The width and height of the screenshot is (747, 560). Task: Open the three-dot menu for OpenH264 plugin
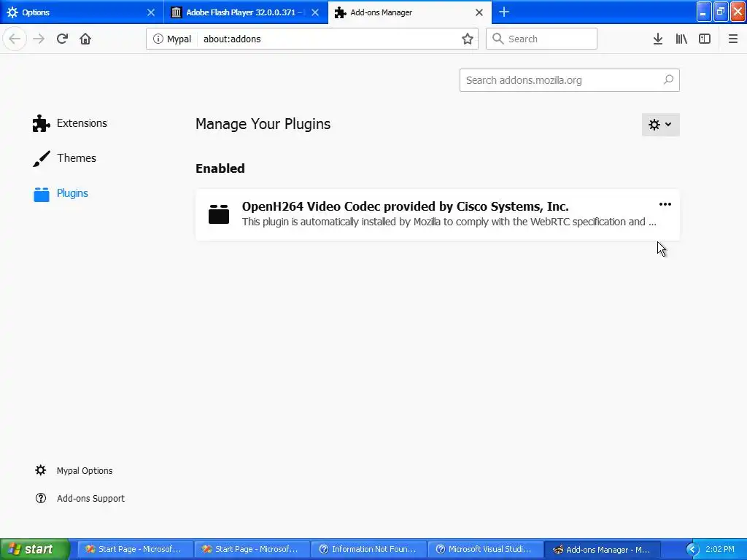[665, 204]
